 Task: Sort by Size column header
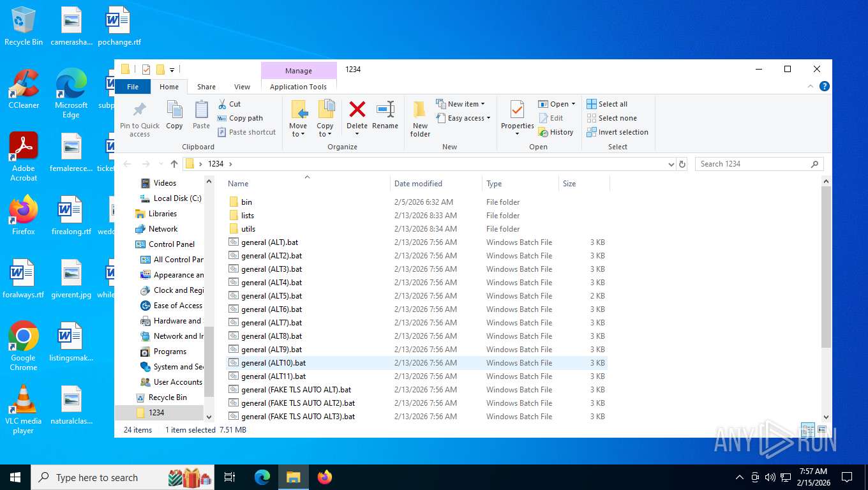pyautogui.click(x=584, y=184)
